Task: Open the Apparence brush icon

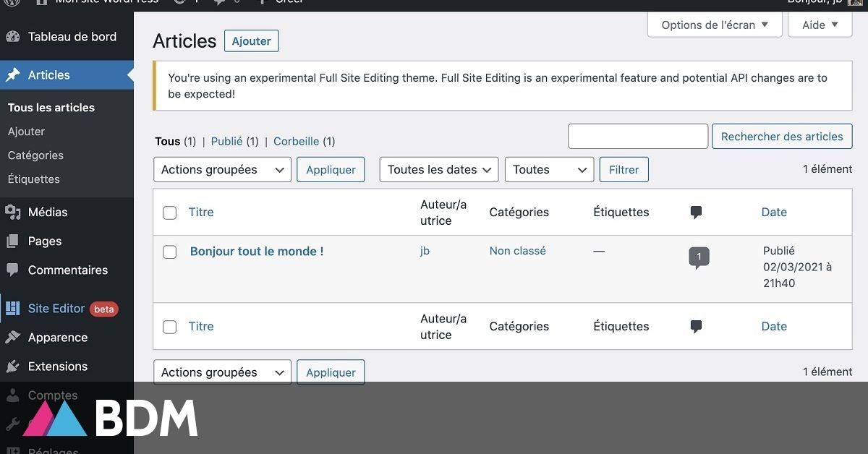Action: pos(13,337)
